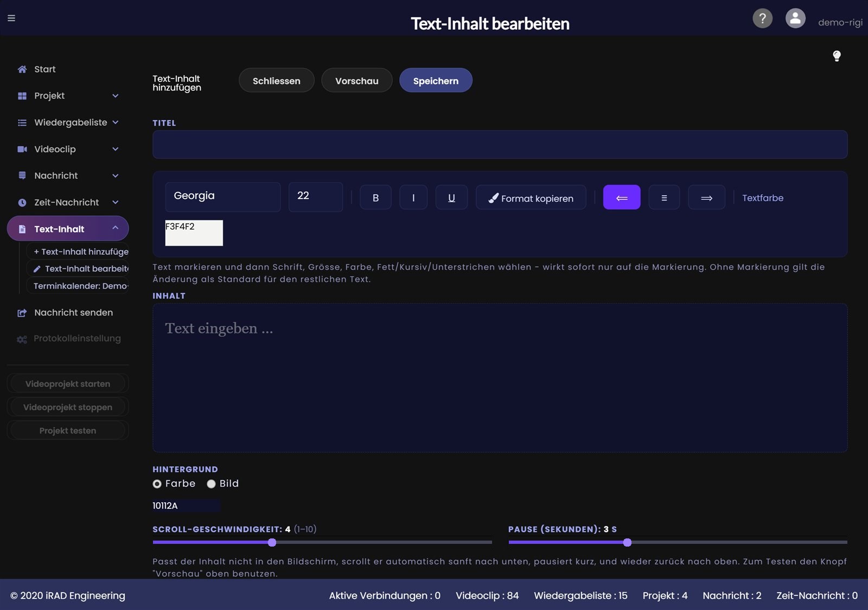Center align text button
Viewport: 868px width, 610px height.
tap(664, 197)
